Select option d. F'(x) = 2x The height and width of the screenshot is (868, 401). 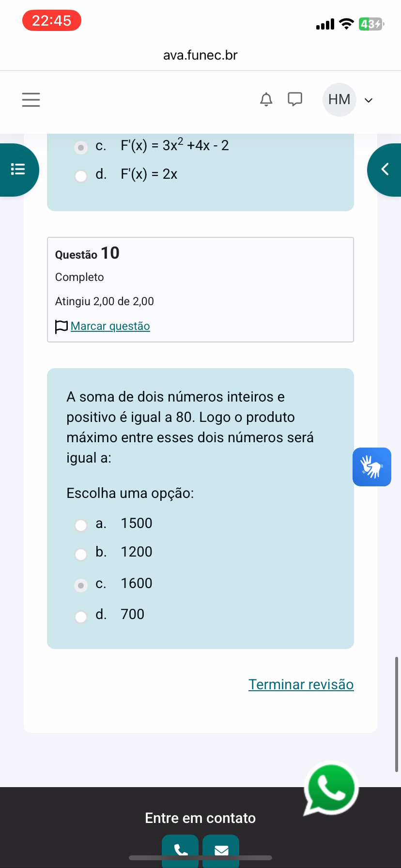click(x=81, y=176)
